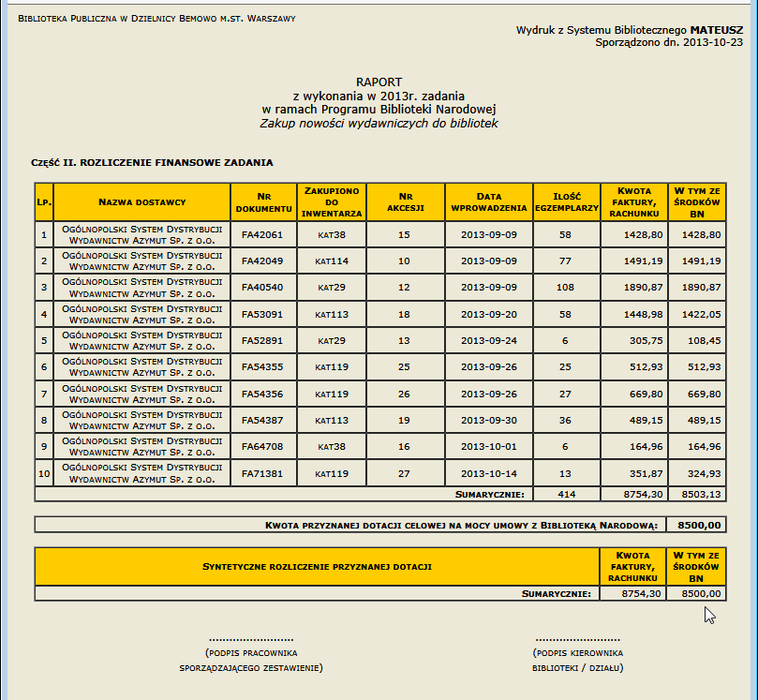Select the Zakupiono do inwentarza header
Viewport: 758px width, 700px height.
tap(332, 202)
